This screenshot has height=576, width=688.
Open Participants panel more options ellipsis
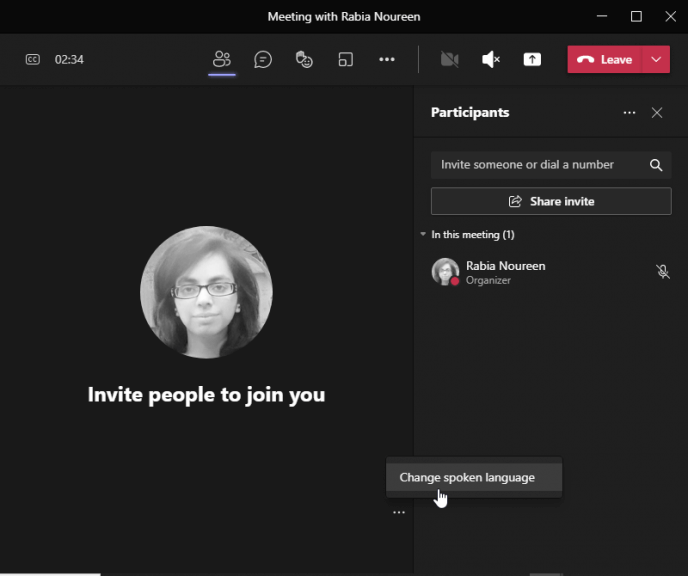pyautogui.click(x=629, y=113)
